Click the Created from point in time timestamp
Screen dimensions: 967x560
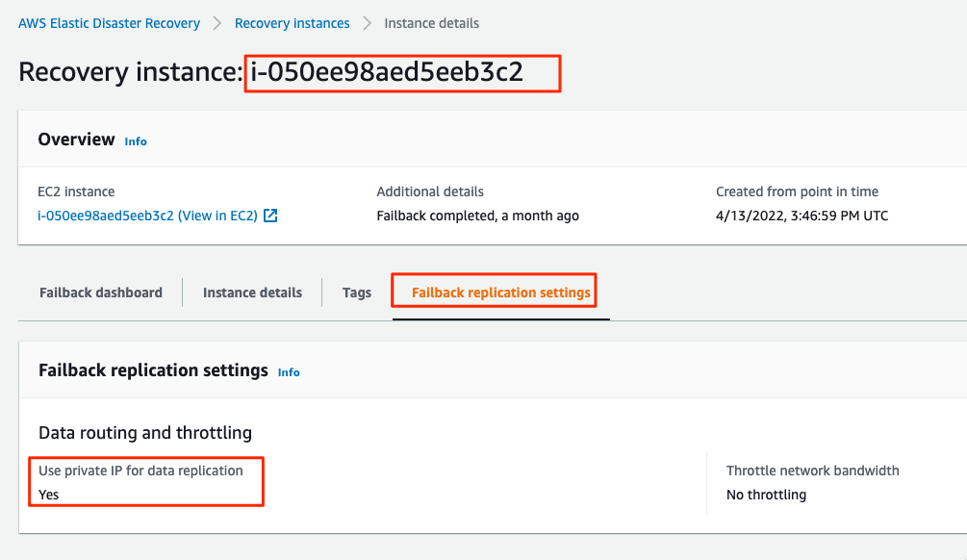point(800,216)
